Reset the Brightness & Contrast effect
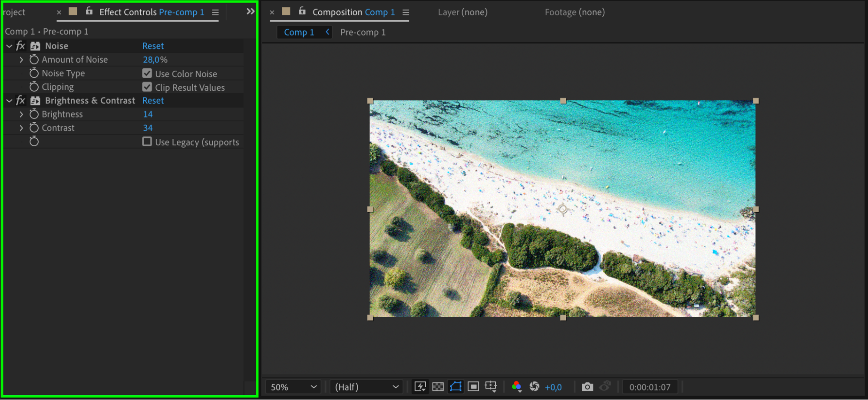This screenshot has height=400, width=868. point(153,101)
